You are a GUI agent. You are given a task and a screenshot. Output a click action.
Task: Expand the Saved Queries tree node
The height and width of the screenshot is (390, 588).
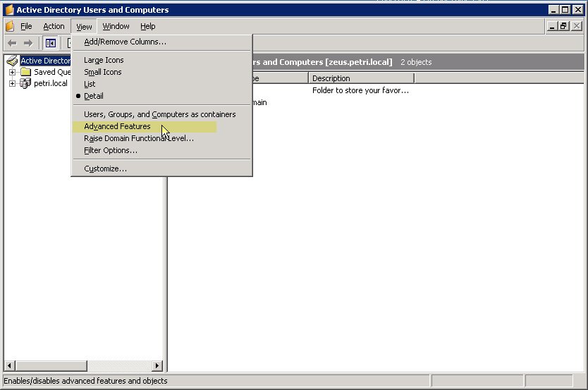(x=13, y=72)
